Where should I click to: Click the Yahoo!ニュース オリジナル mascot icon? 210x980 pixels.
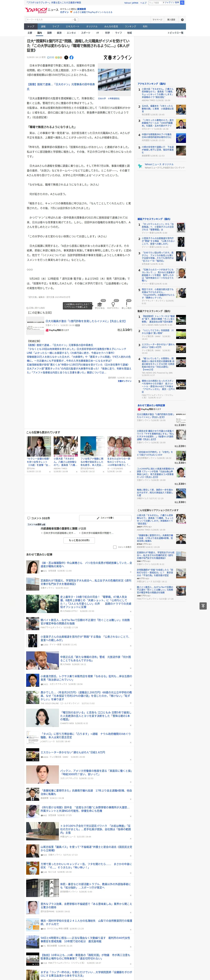point(140,166)
